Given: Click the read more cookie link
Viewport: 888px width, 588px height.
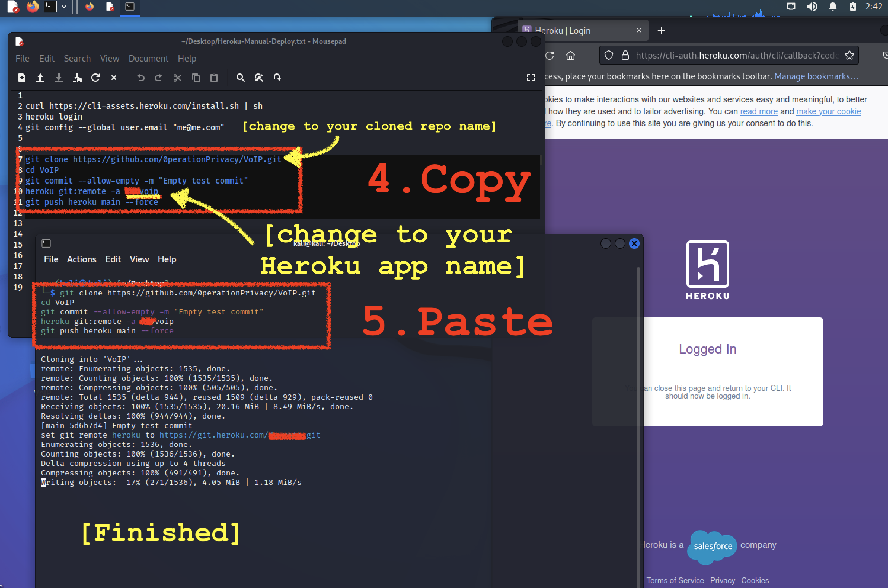Looking at the screenshot, I should click(758, 111).
